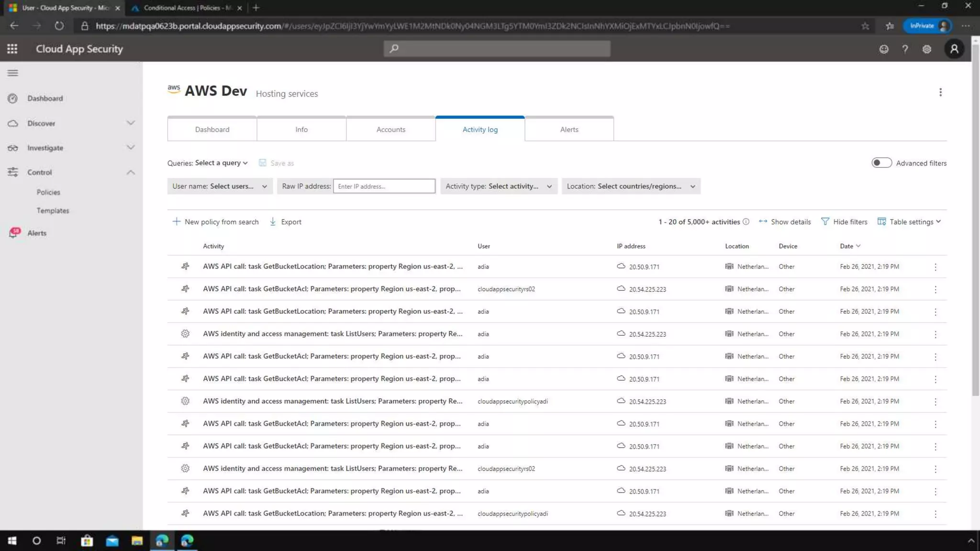Viewport: 980px width, 551px height.
Task: Open AWS Dev page more options menu
Action: (940, 92)
